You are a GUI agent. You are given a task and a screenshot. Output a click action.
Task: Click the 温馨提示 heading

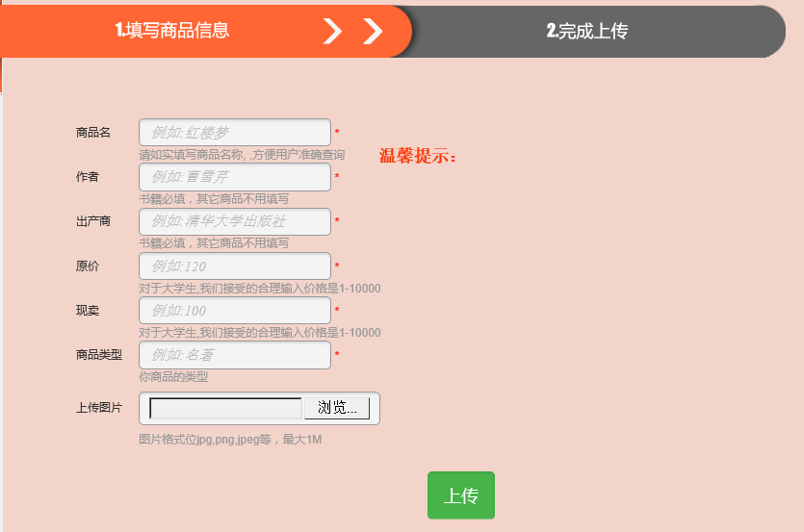(417, 156)
